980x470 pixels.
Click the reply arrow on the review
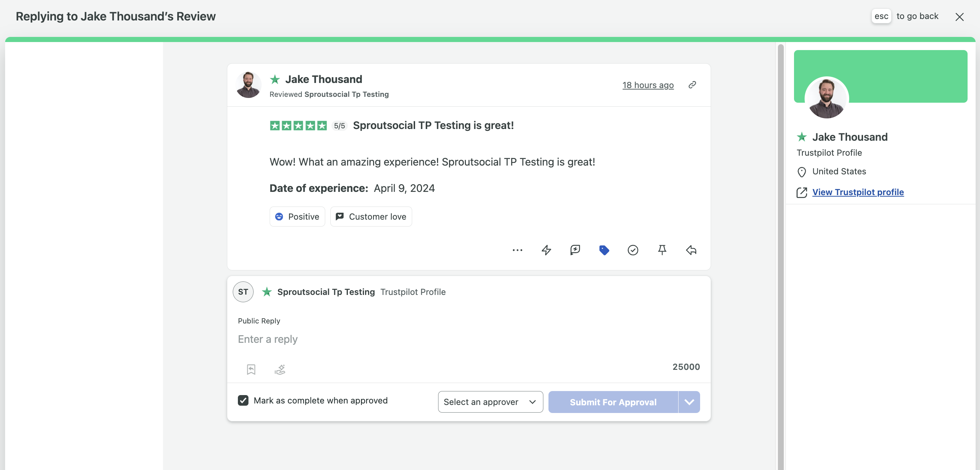point(691,250)
